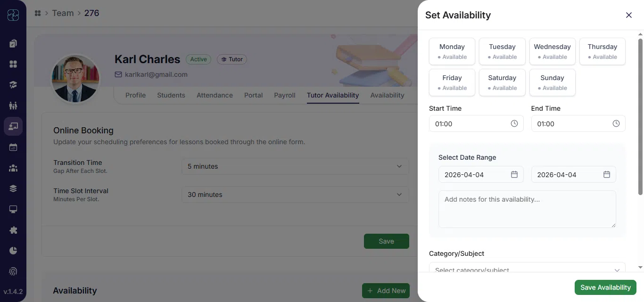Screen dimensions: 644x302
Task: Click the email envelope icon
Action: [118, 74]
